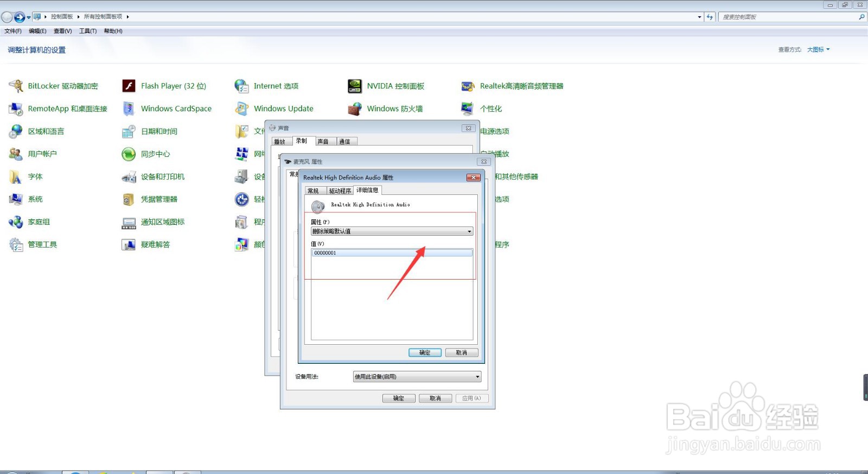
Task: Open the 帮助(H) menu
Action: (113, 31)
